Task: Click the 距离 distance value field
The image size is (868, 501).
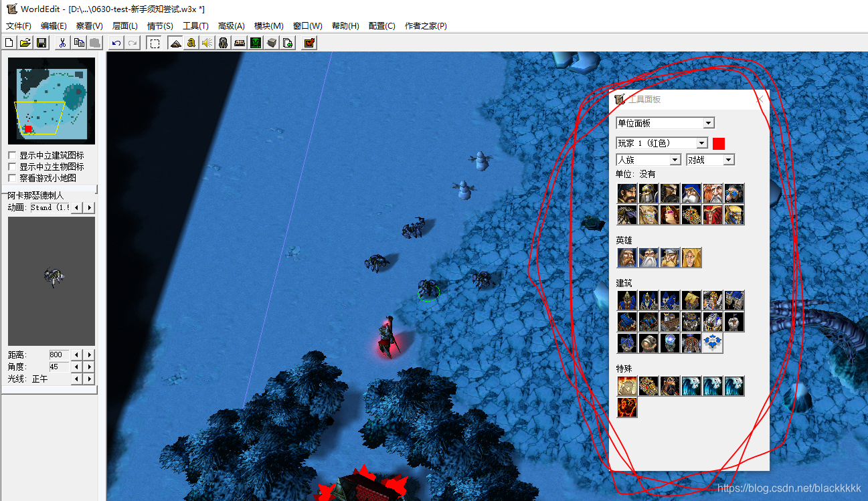Action: pos(58,355)
